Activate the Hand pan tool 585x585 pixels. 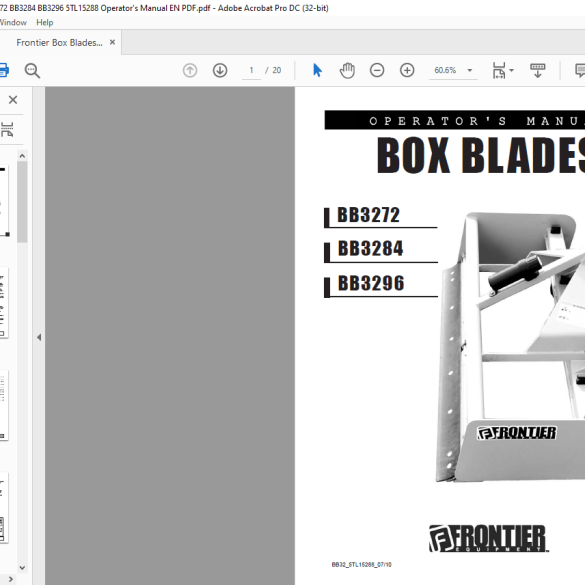coord(347,70)
